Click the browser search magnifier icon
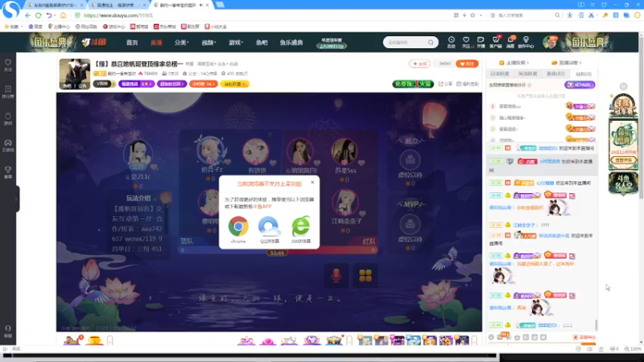This screenshot has width=644, height=362. coord(557,15)
